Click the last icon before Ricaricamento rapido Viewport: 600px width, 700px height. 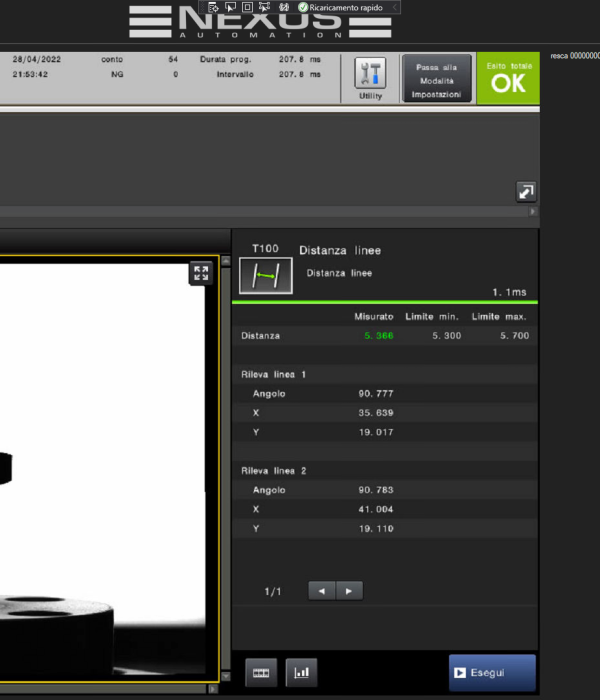(x=285, y=7)
